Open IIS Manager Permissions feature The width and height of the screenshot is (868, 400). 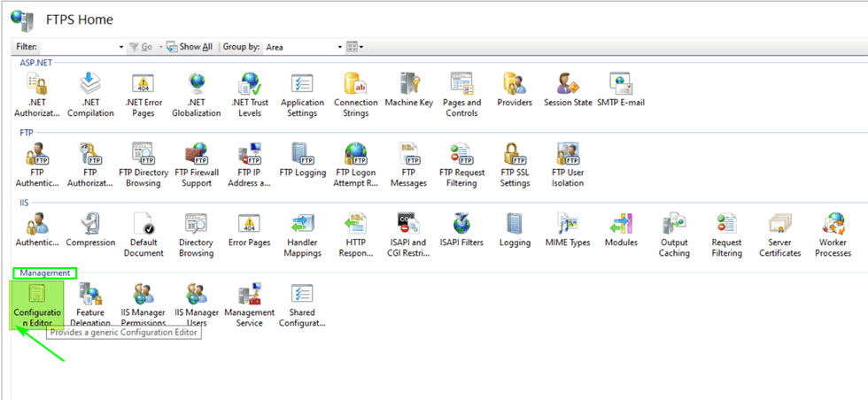click(x=143, y=304)
